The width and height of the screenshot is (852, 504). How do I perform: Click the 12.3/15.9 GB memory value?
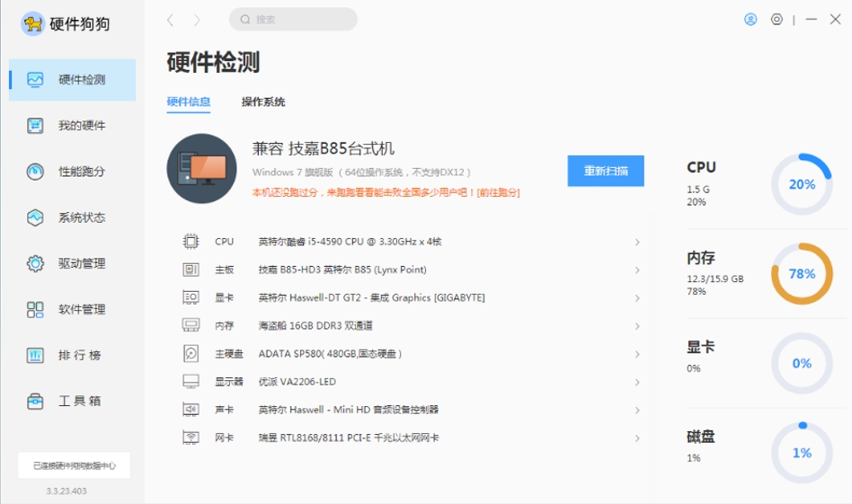pyautogui.click(x=715, y=279)
